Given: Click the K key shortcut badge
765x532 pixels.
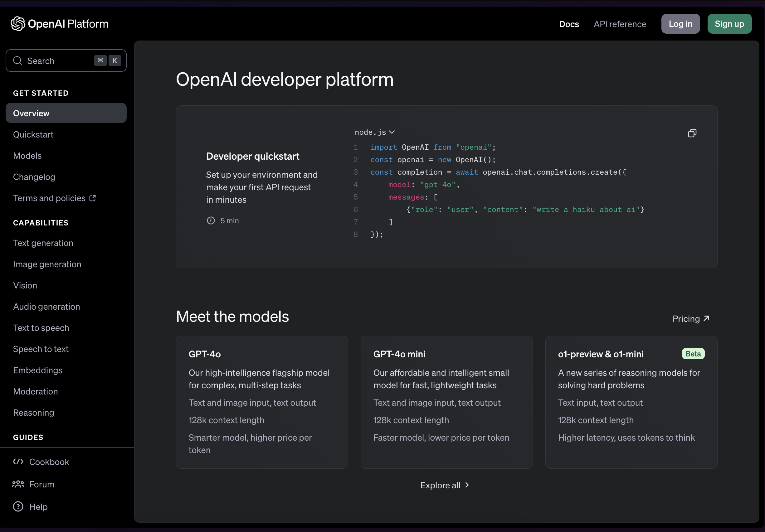Looking at the screenshot, I should 115,60.
